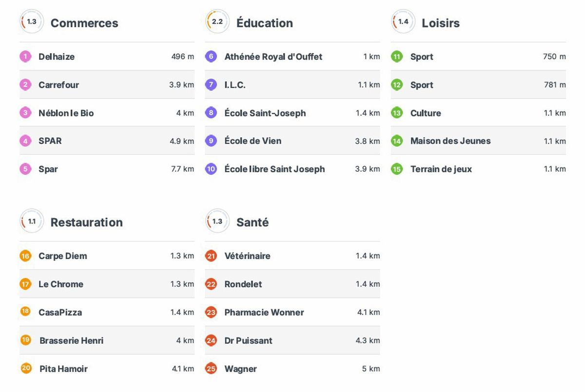This screenshot has width=585, height=392.
Task: Click the Terrain de jeux row
Action: point(441,169)
